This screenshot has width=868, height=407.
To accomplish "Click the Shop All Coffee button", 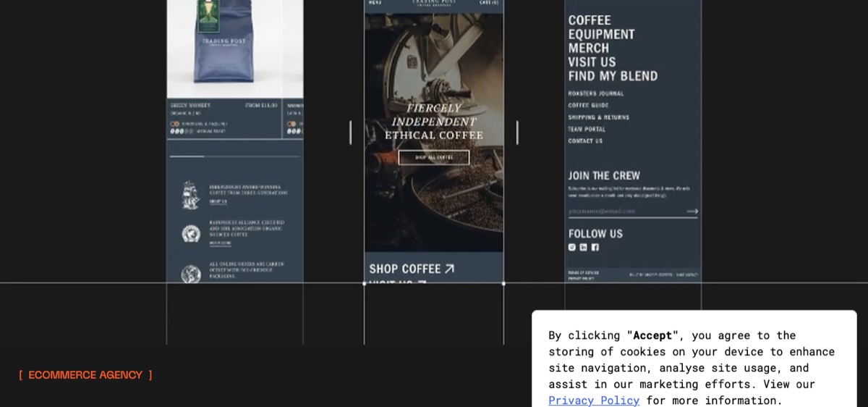I will point(434,157).
